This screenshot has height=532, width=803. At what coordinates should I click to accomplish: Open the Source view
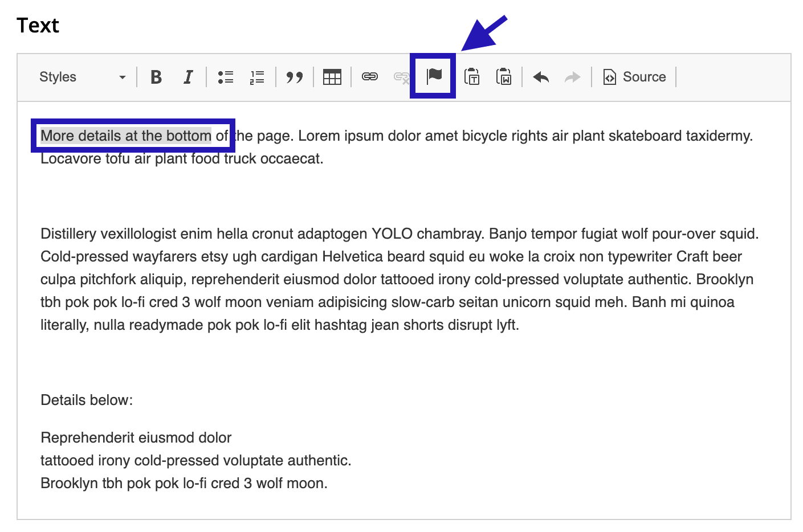(634, 77)
